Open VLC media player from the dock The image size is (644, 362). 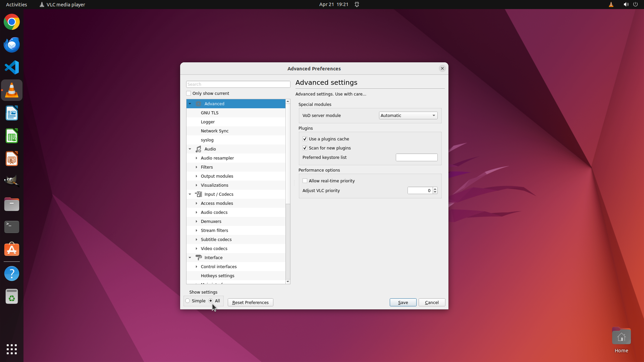pos(12,90)
